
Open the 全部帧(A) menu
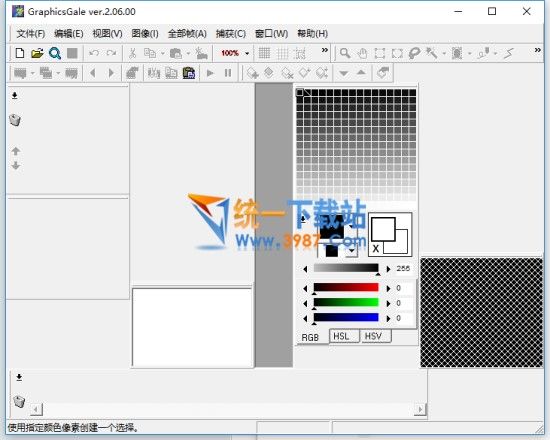187,34
